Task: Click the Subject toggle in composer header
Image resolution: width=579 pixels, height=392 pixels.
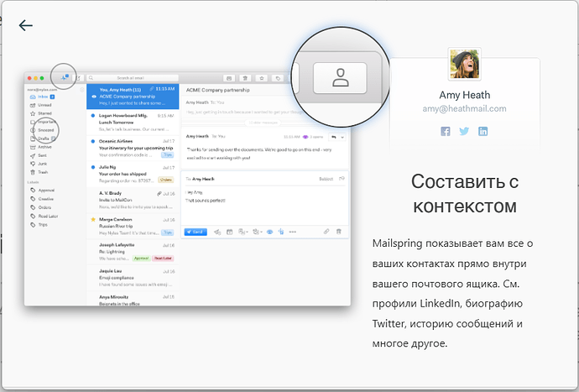Action: pyautogui.click(x=326, y=179)
